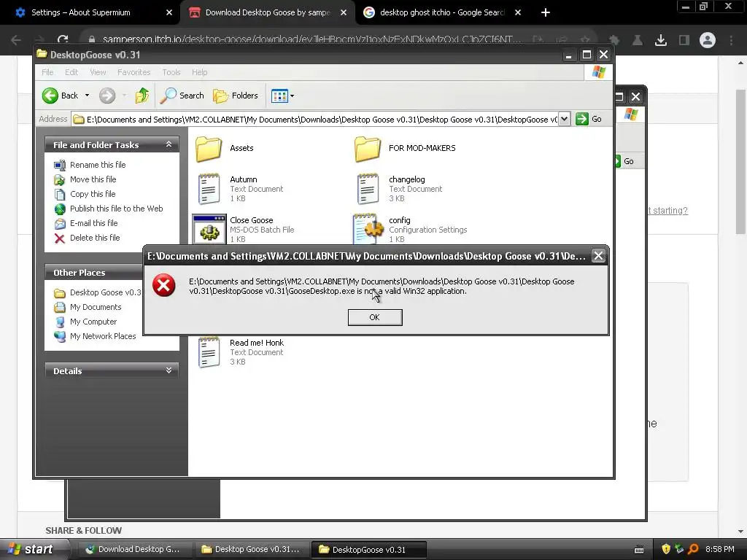Screen dimensions: 747x560
Task: Click the browser back arrow
Action: click(16, 40)
